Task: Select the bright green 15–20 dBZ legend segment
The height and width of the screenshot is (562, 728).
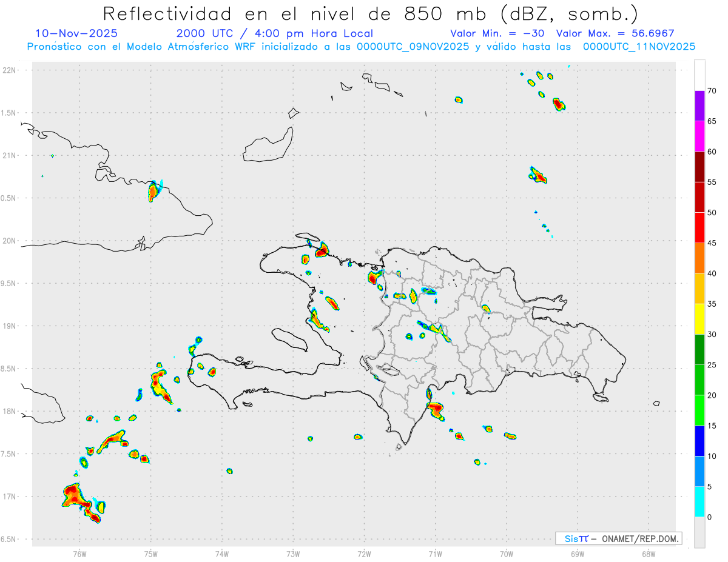Action: coord(699,410)
